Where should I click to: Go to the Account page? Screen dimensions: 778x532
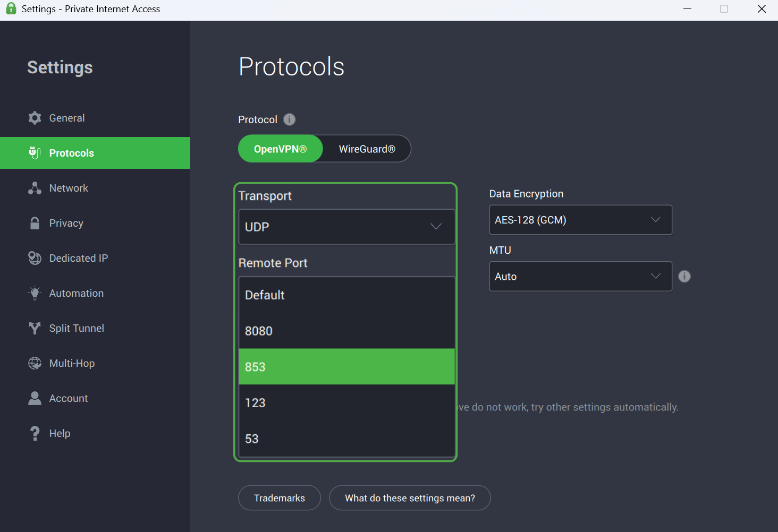[95, 398]
